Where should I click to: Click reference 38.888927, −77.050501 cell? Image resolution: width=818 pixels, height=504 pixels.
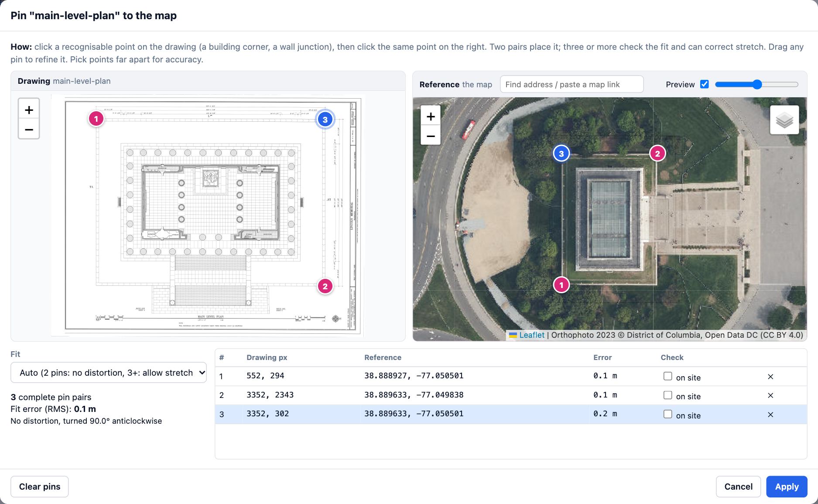pyautogui.click(x=414, y=376)
